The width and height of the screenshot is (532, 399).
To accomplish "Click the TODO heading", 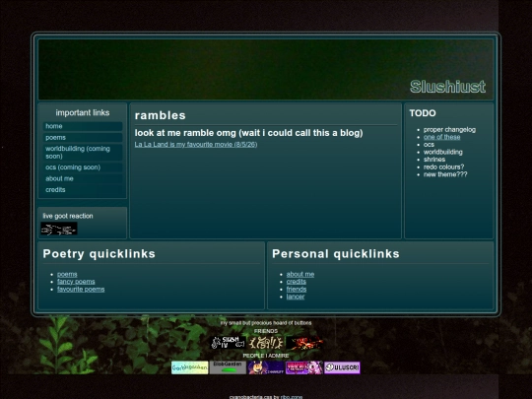I will [423, 113].
